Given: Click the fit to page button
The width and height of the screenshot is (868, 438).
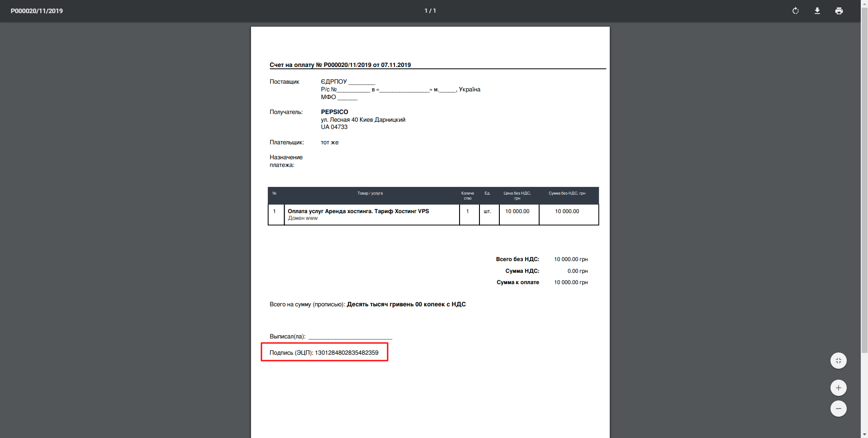Looking at the screenshot, I should 838,361.
